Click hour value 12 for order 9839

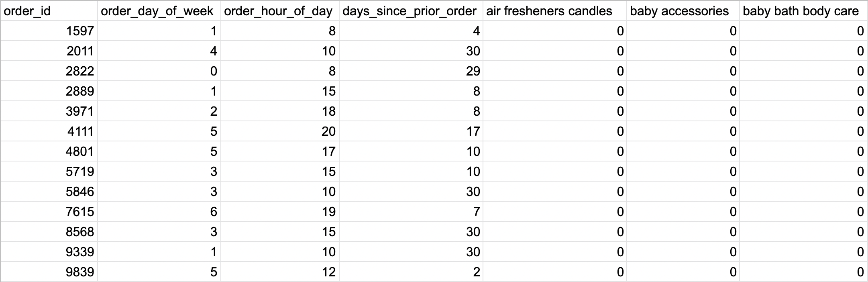tap(280, 272)
